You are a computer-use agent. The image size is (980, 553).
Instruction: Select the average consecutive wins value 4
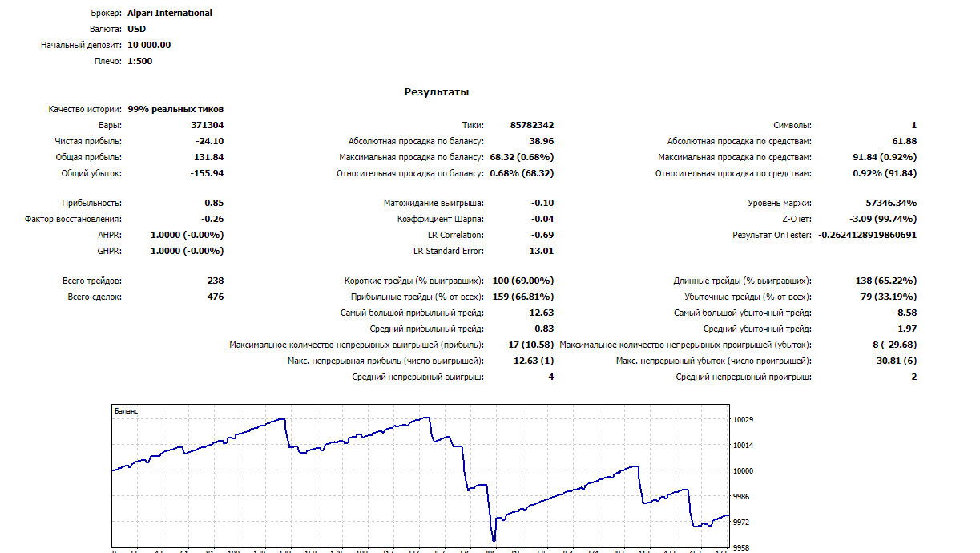(551, 377)
